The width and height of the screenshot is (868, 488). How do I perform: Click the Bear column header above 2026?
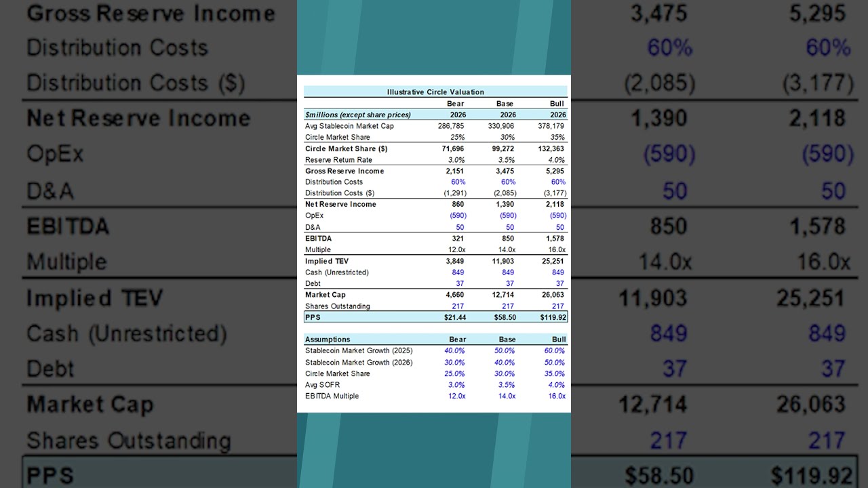click(x=456, y=104)
